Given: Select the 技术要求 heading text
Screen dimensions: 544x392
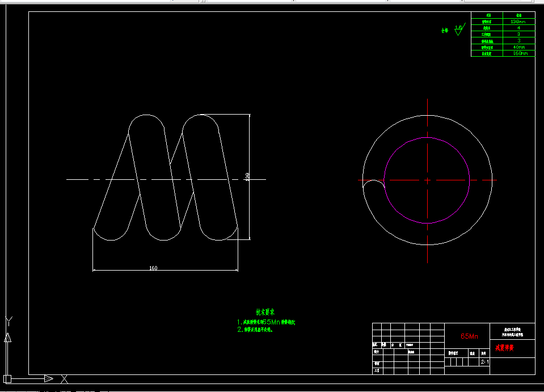Looking at the screenshot, I should tap(265, 312).
